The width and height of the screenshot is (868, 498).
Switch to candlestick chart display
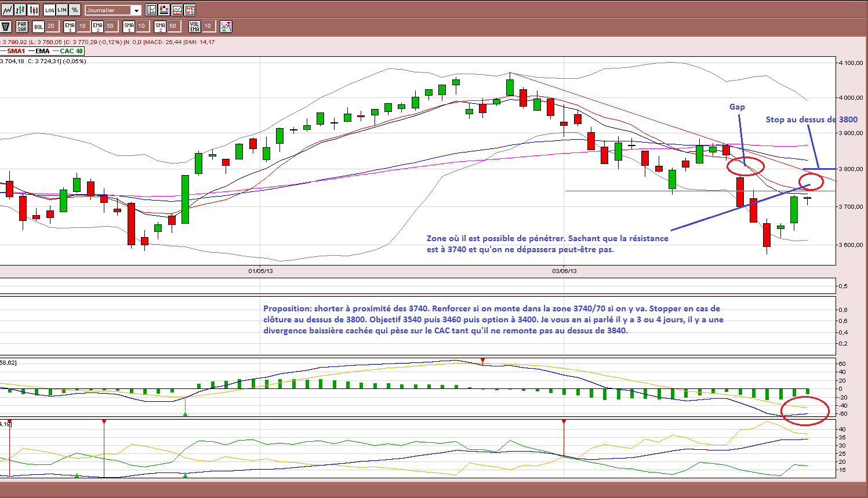(x=33, y=10)
